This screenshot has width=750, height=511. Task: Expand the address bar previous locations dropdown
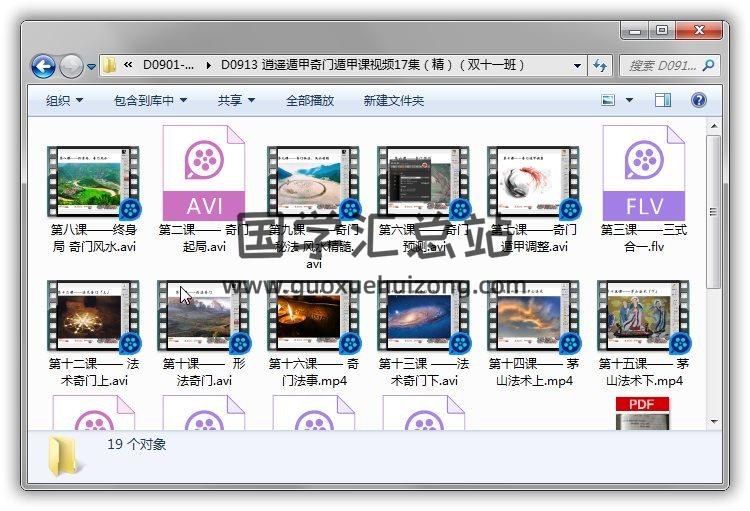pos(578,66)
